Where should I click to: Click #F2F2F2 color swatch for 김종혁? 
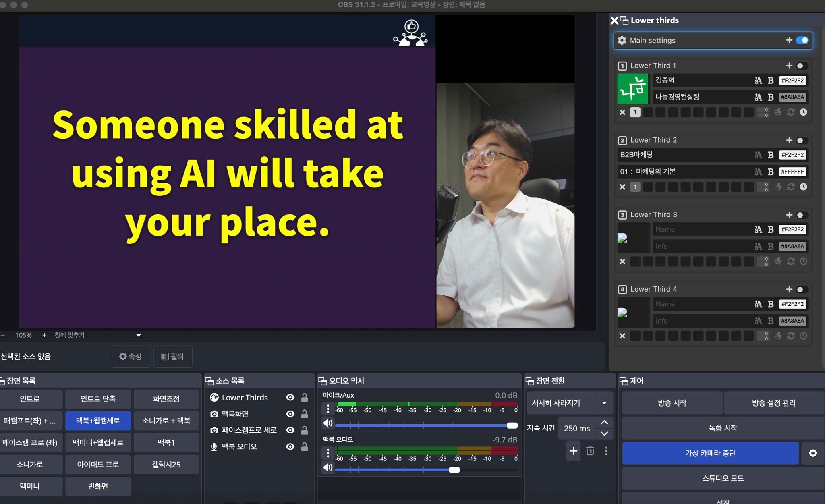point(792,80)
